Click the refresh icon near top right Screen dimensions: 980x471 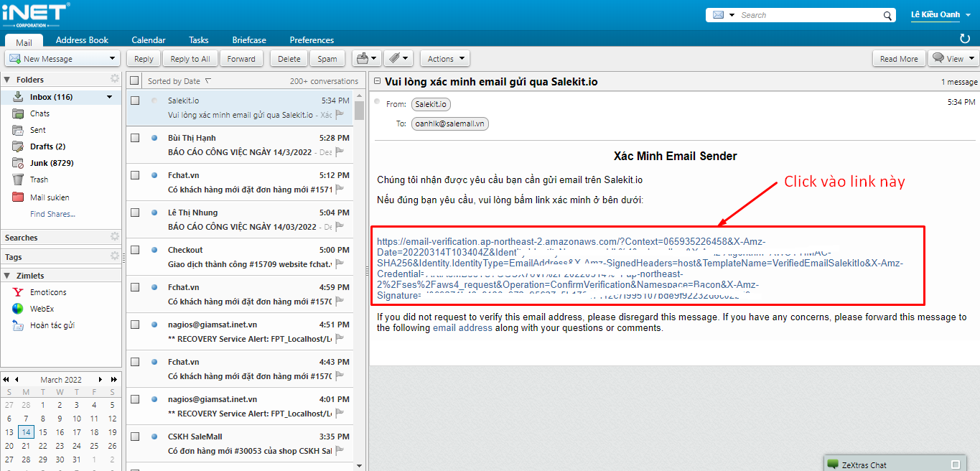[x=964, y=38]
